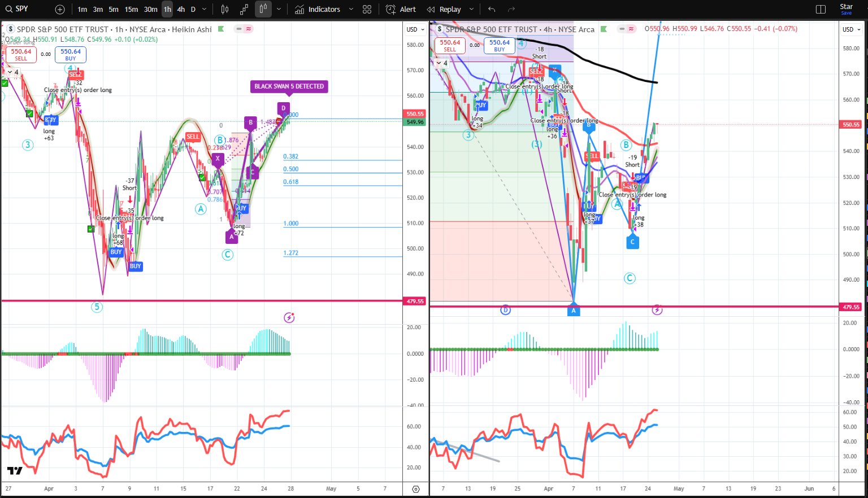Toggle the gray indicator pill on 1h chart legend
Viewport: 868px width, 498px height.
click(x=239, y=29)
